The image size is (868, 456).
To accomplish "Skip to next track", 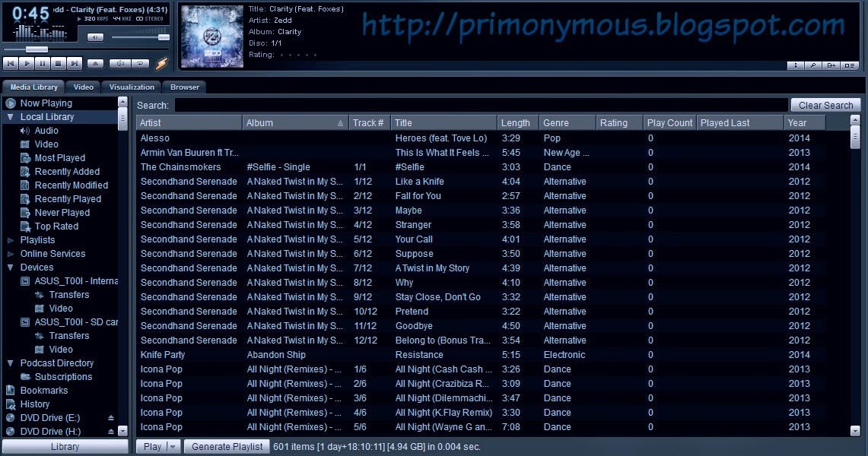I will [x=75, y=64].
